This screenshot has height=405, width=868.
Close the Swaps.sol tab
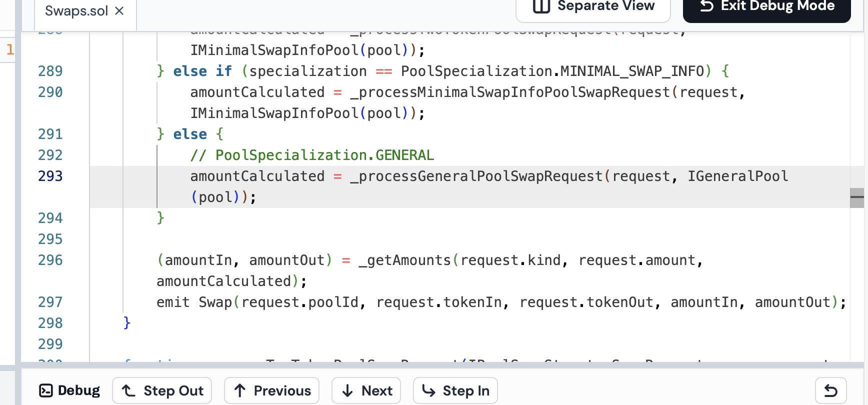click(119, 11)
